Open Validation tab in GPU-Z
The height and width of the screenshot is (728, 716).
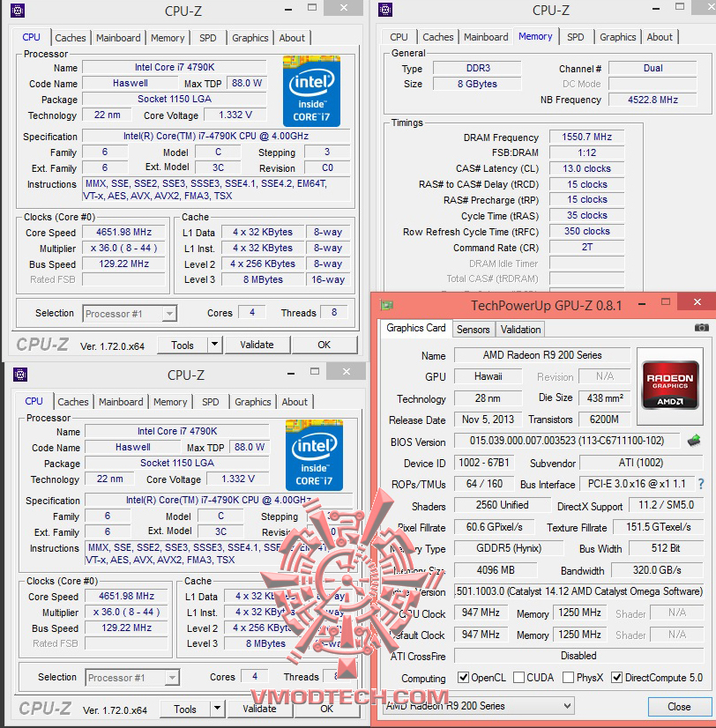coord(520,329)
